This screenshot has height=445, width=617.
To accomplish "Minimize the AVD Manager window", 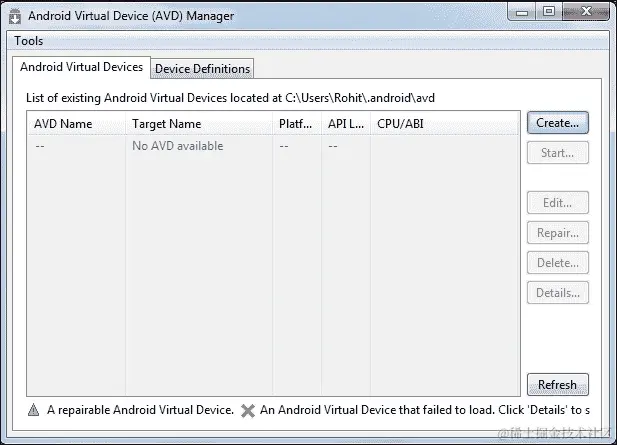I will [521, 12].
